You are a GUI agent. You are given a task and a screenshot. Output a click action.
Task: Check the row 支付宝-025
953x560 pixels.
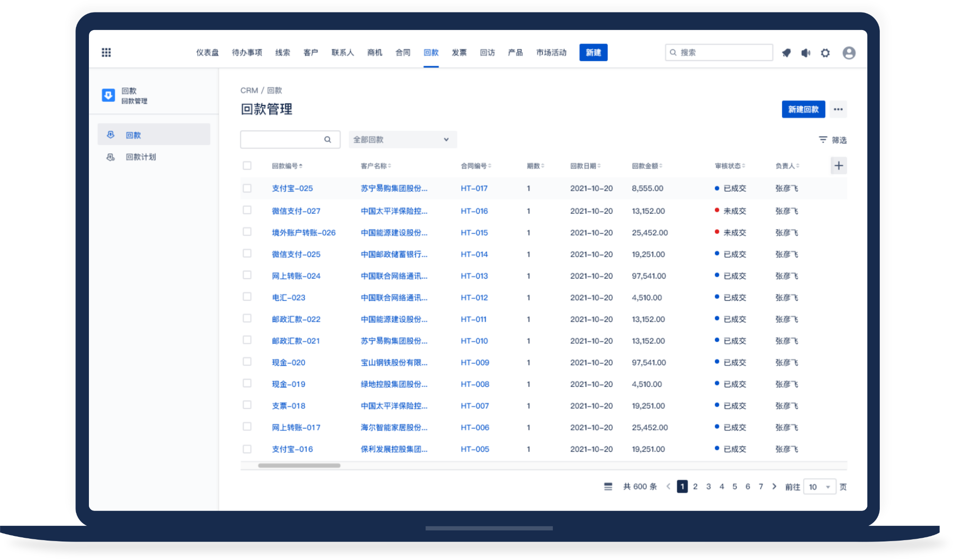[x=247, y=188]
